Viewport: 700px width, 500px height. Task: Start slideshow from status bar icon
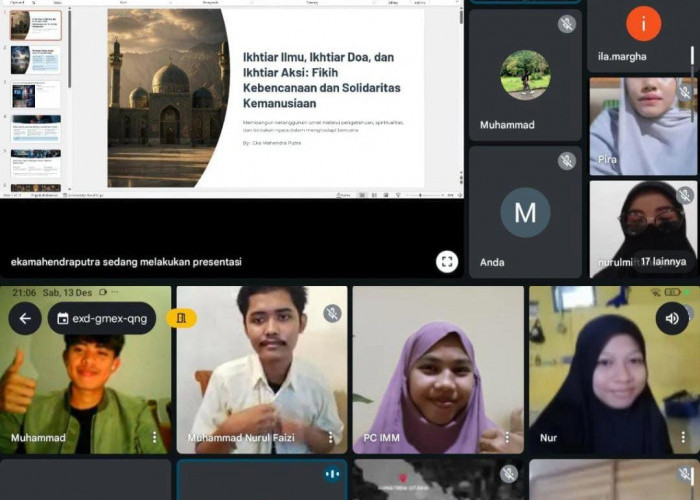pyautogui.click(x=398, y=195)
